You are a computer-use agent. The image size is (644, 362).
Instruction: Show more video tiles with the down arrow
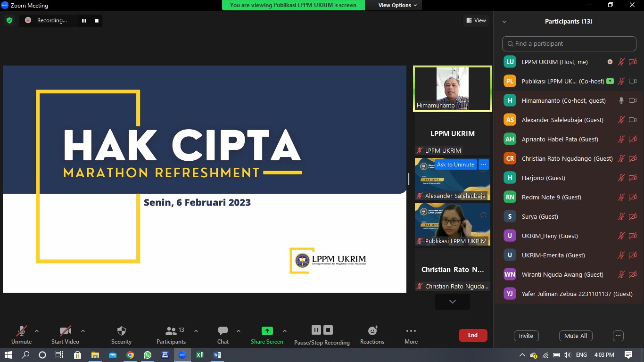(x=453, y=302)
